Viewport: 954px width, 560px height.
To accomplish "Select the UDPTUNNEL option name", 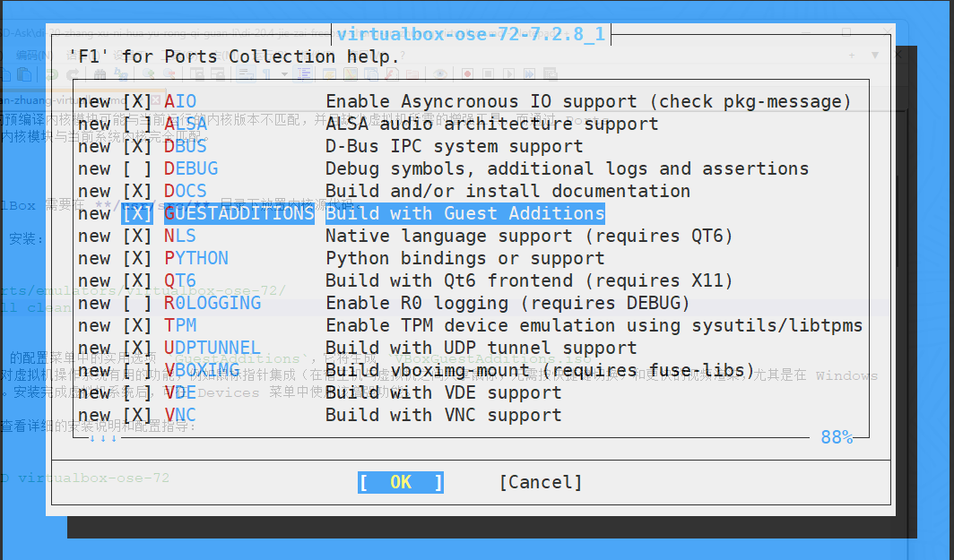I will [212, 349].
